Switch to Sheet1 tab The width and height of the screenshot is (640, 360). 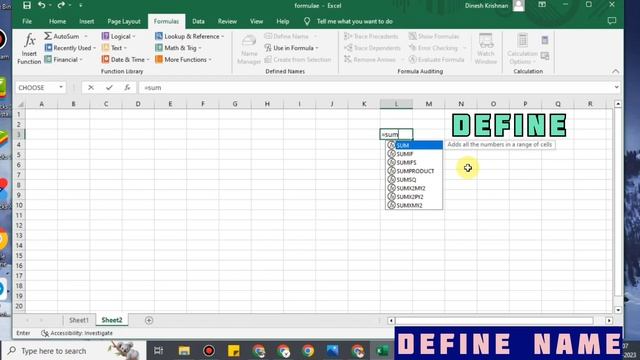click(79, 320)
